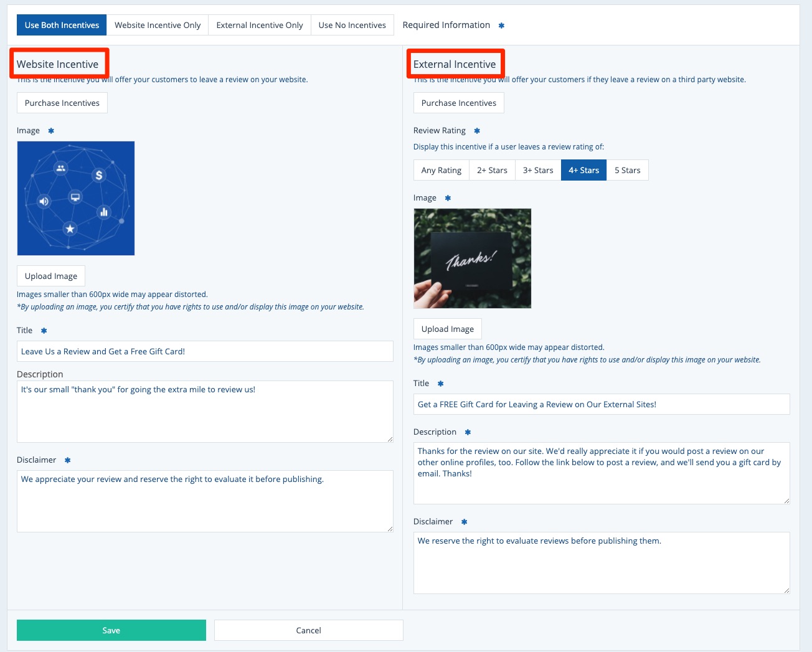This screenshot has width=812, height=652.
Task: Click the blue network globe image
Action: pyautogui.click(x=76, y=199)
